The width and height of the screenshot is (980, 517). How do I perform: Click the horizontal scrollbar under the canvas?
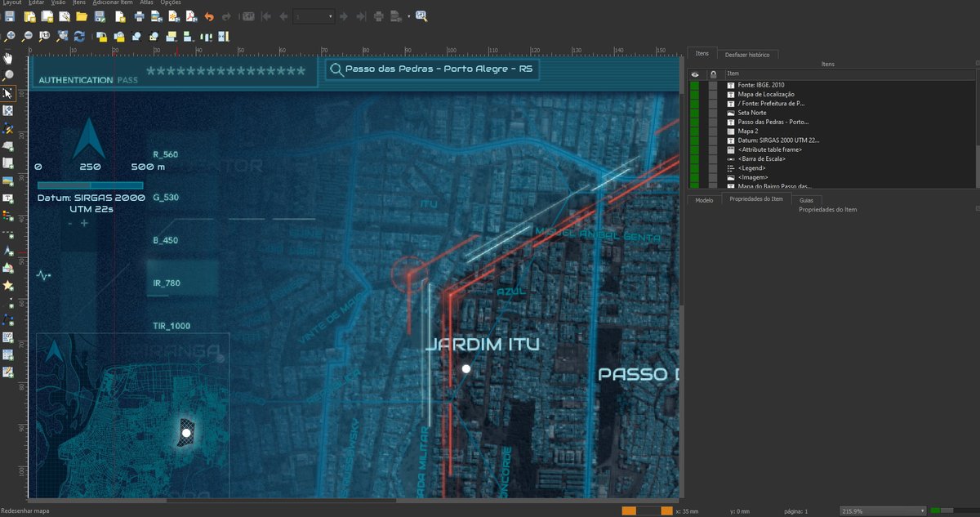point(355,500)
